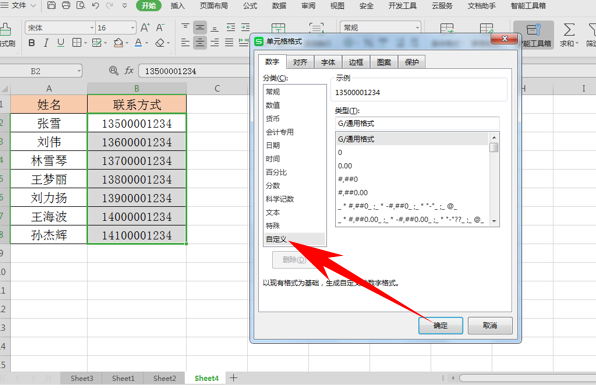The image size is (596, 388).
Task: Click the format type list scrollbar down arrow
Action: (x=494, y=221)
